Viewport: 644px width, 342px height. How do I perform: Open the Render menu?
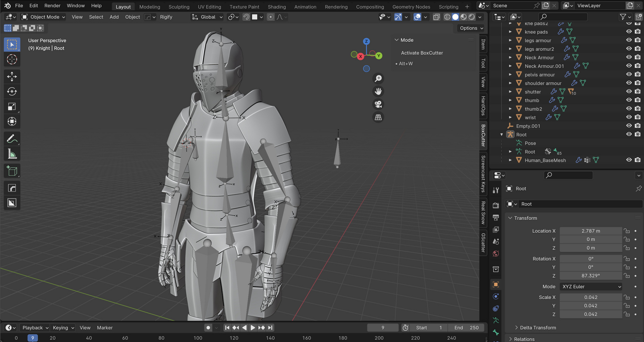(52, 6)
